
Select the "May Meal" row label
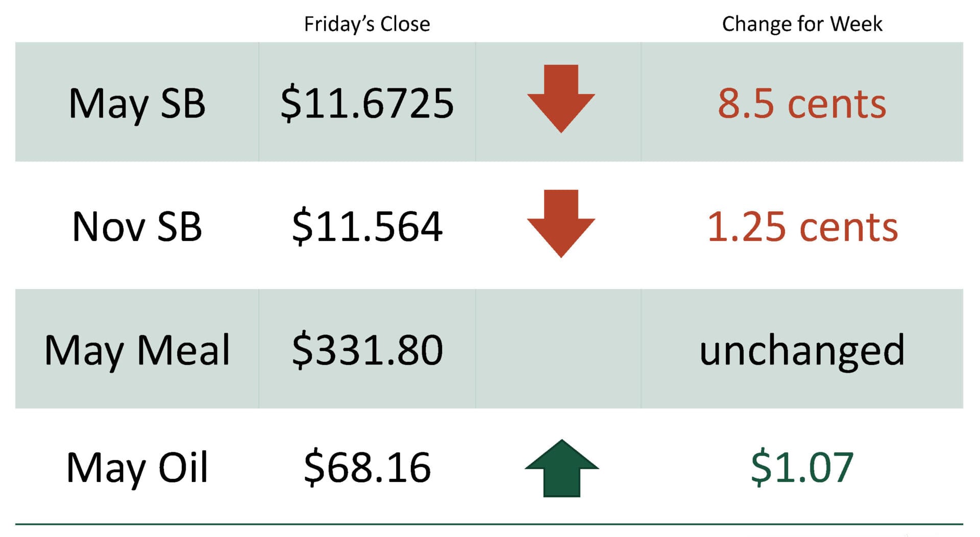pyautogui.click(x=137, y=350)
